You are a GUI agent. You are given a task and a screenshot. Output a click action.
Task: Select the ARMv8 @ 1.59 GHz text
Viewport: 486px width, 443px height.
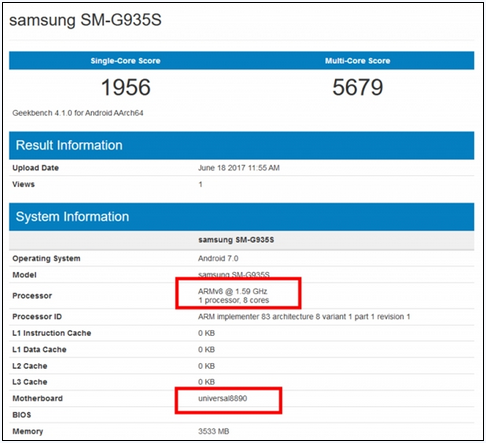pos(232,291)
